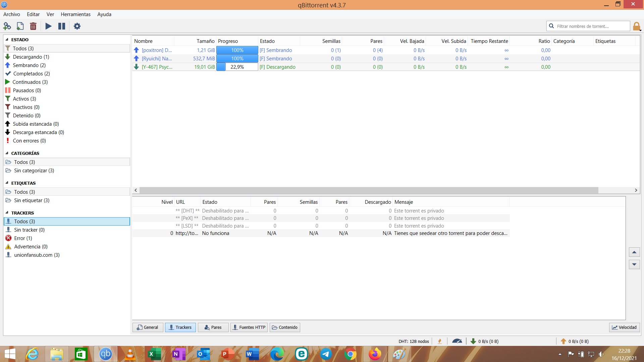Focus the torrent name filter field
The width and height of the screenshot is (644, 362).
(588, 26)
